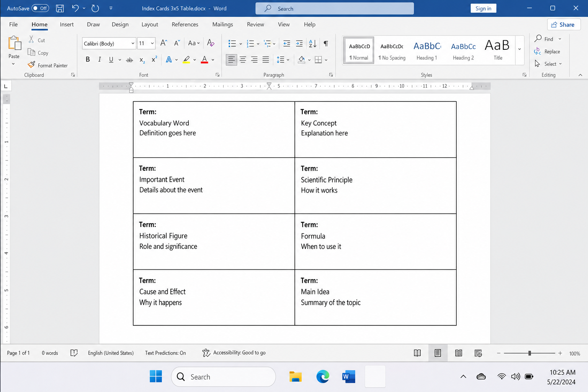Open the Font dialog launcher
Screen dimensions: 588x392
217,75
